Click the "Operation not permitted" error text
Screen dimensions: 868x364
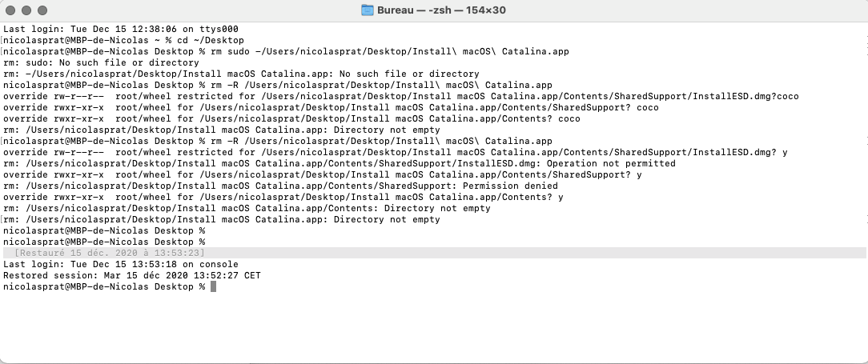pos(610,163)
